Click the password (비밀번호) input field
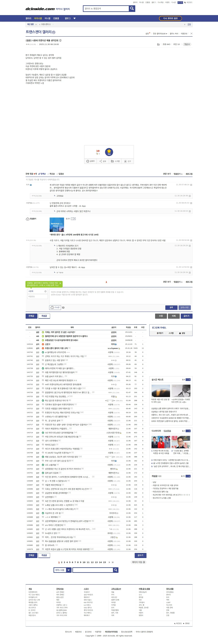Viewport: 218px width, 644px height. pos(38,297)
